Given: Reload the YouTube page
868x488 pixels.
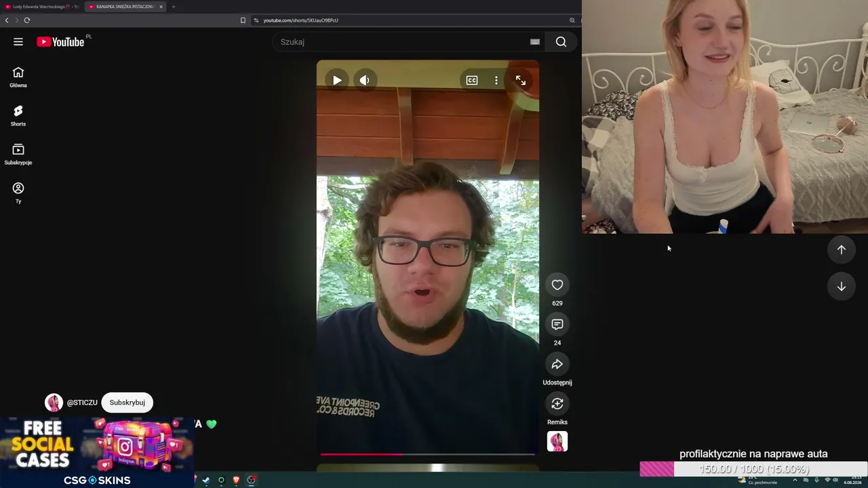Looking at the screenshot, I should [x=27, y=20].
